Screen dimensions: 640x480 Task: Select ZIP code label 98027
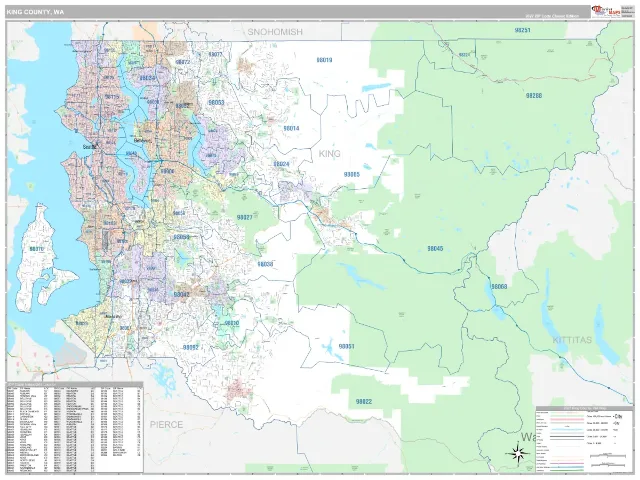point(244,218)
